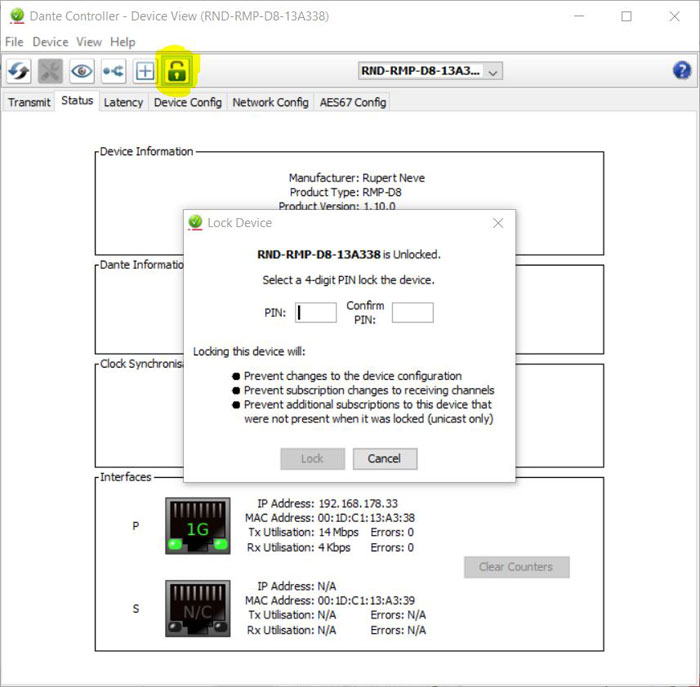Switch to the Latency tab
The width and height of the screenshot is (700, 687).
pyautogui.click(x=124, y=102)
